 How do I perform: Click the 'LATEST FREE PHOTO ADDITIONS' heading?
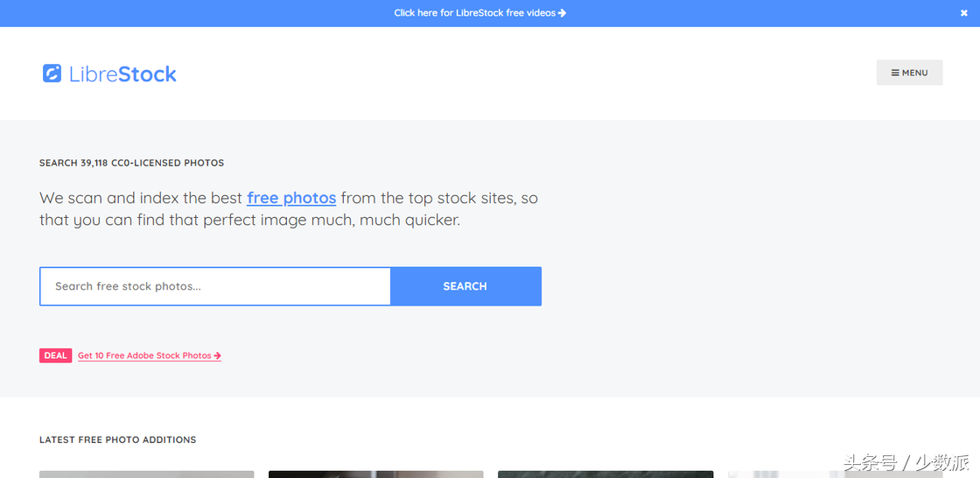(117, 439)
